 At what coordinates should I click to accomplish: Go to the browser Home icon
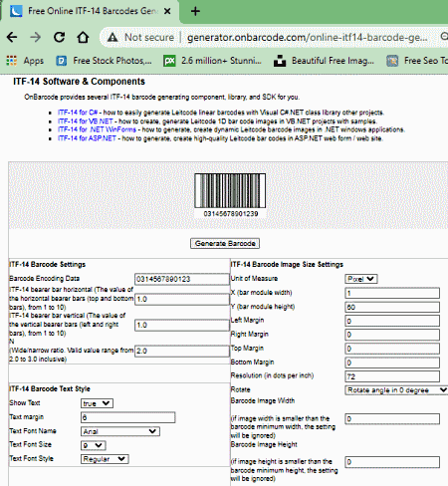[x=83, y=37]
